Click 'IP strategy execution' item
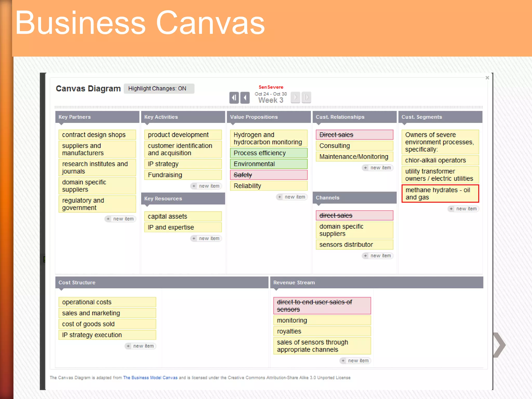 click(107, 335)
